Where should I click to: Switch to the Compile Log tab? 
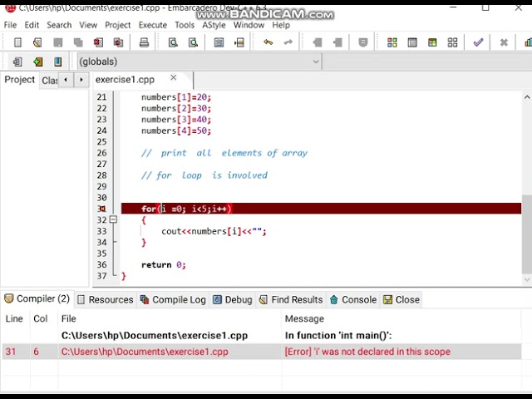pos(174,299)
